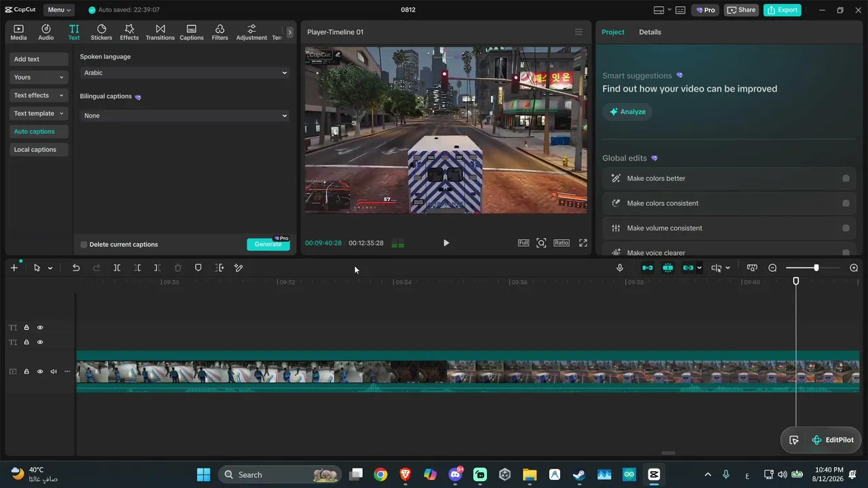
Task: Zoom in the timeline with plus magnifier
Action: coord(854,268)
